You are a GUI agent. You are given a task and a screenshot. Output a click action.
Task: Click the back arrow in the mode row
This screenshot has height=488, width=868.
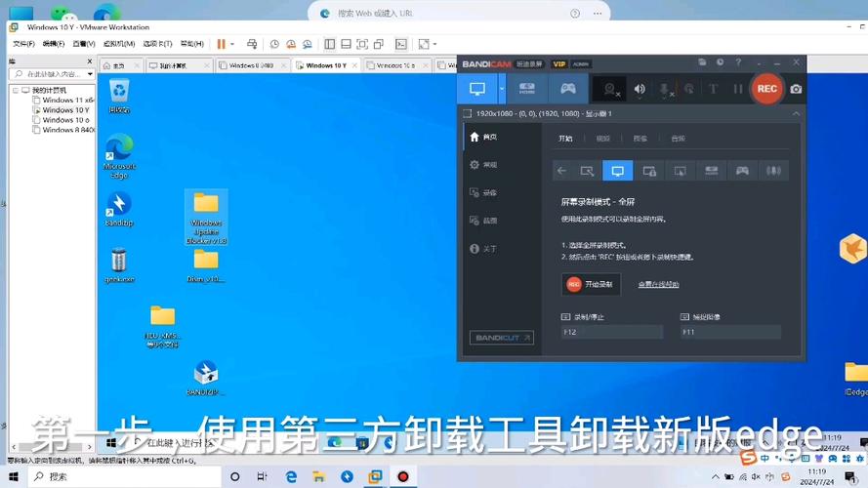pyautogui.click(x=561, y=171)
